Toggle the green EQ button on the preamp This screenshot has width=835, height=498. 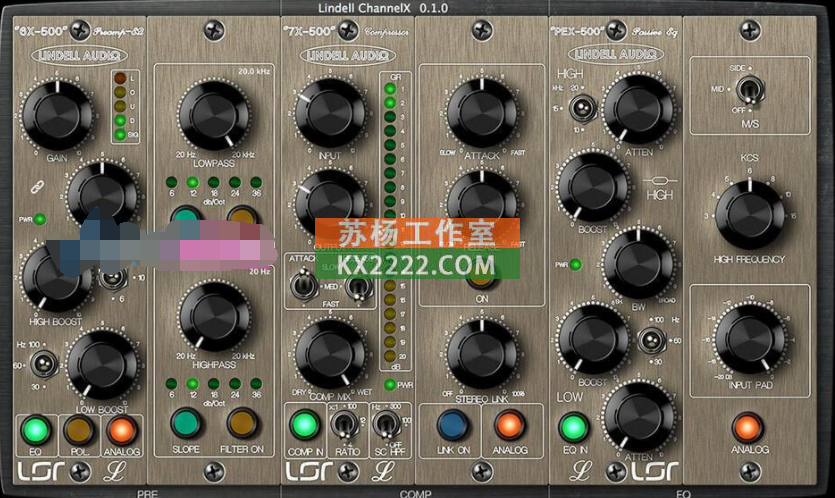tap(36, 429)
